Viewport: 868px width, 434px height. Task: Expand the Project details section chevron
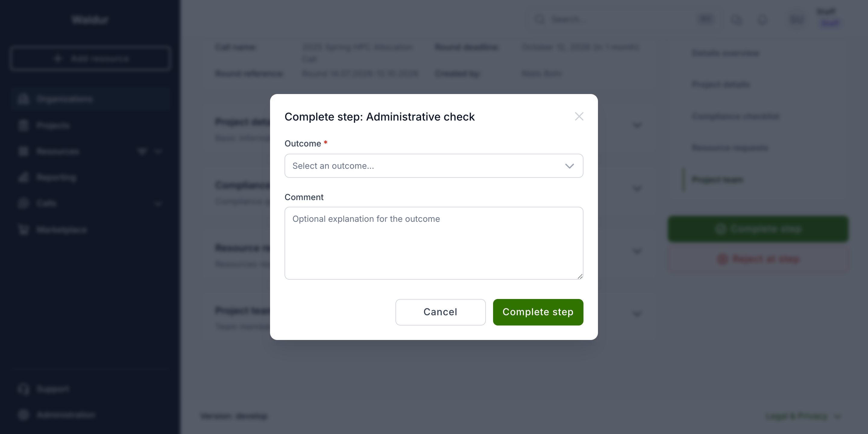pos(637,125)
